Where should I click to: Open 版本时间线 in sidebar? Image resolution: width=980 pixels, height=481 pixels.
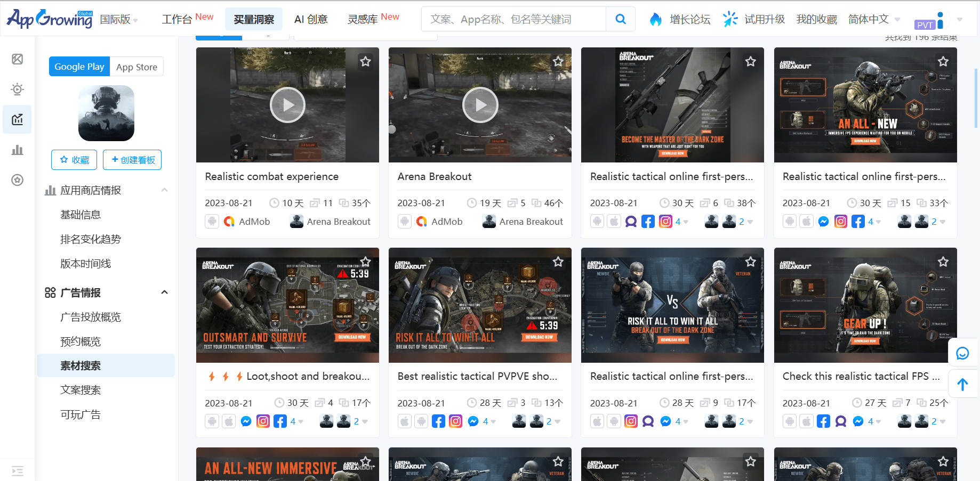(x=85, y=264)
